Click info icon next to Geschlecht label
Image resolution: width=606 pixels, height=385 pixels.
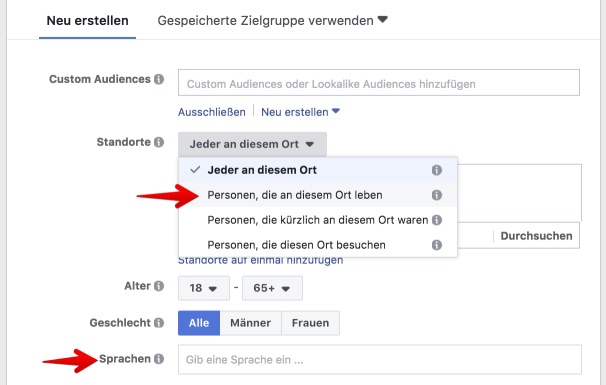pos(159,323)
